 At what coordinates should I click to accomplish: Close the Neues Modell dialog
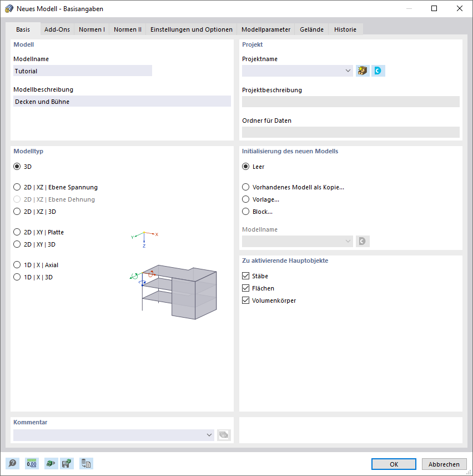click(x=460, y=8)
